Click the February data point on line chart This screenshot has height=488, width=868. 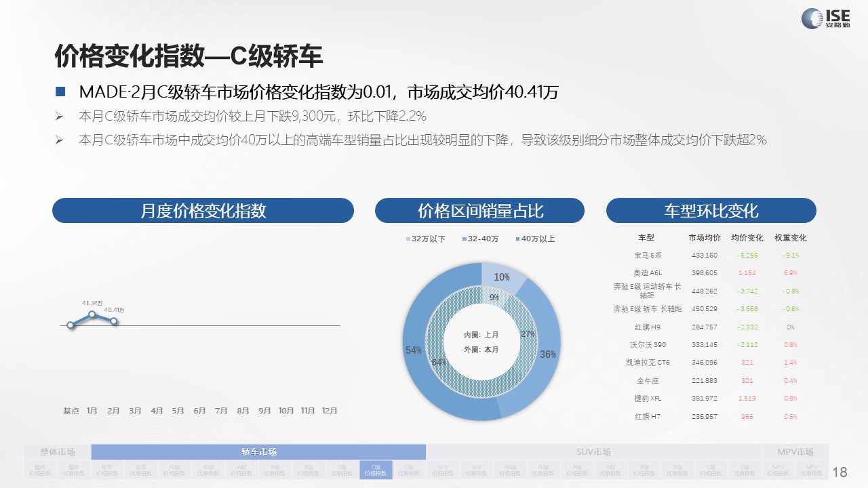[114, 321]
